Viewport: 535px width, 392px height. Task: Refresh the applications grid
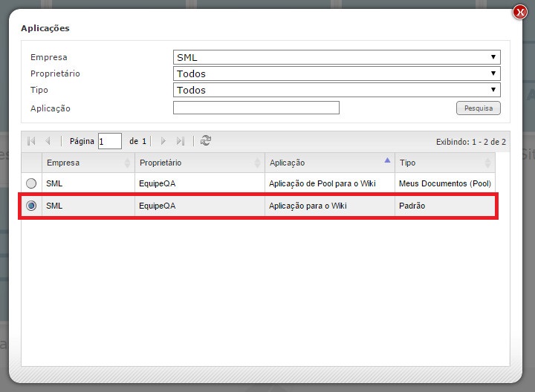206,141
